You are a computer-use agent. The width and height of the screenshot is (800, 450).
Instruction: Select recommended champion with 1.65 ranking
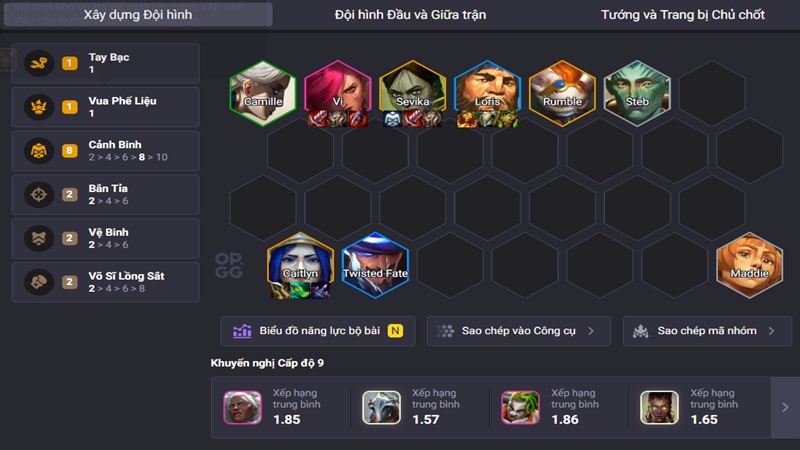pyautogui.click(x=659, y=408)
